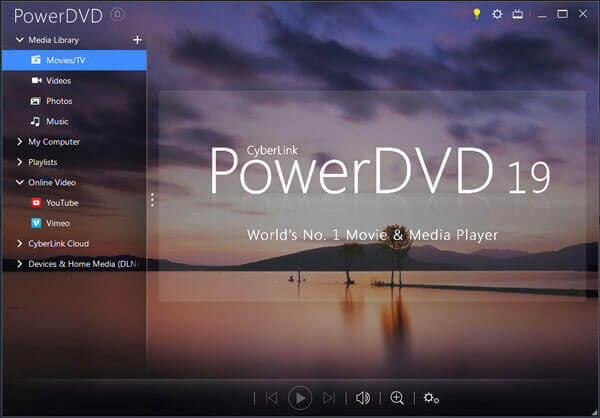Viewport: 600px width, 418px height.
Task: Click the Photos picture icon
Action: [x=35, y=101]
